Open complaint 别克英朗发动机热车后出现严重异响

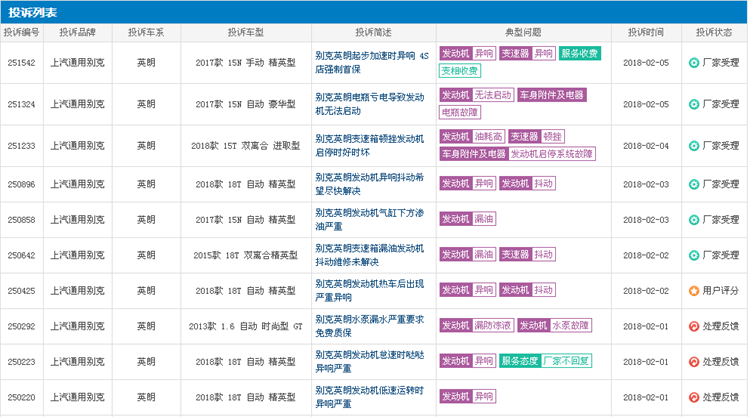(369, 291)
